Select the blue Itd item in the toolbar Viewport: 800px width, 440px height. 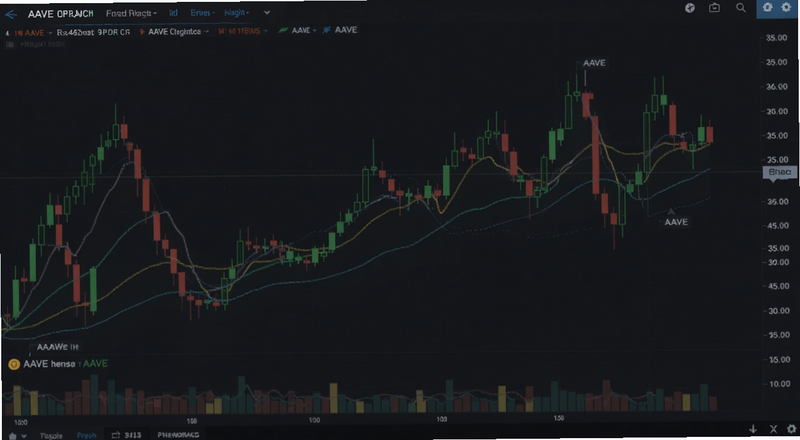(173, 13)
